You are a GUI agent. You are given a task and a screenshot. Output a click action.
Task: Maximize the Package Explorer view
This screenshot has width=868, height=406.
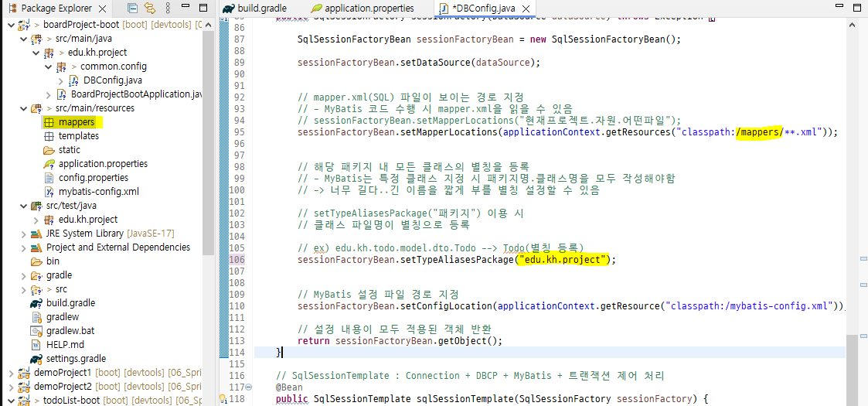tap(203, 9)
